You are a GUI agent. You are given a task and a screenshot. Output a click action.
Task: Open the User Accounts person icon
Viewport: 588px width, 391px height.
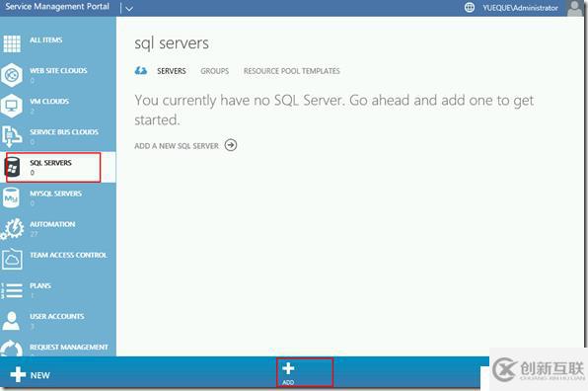click(x=11, y=321)
